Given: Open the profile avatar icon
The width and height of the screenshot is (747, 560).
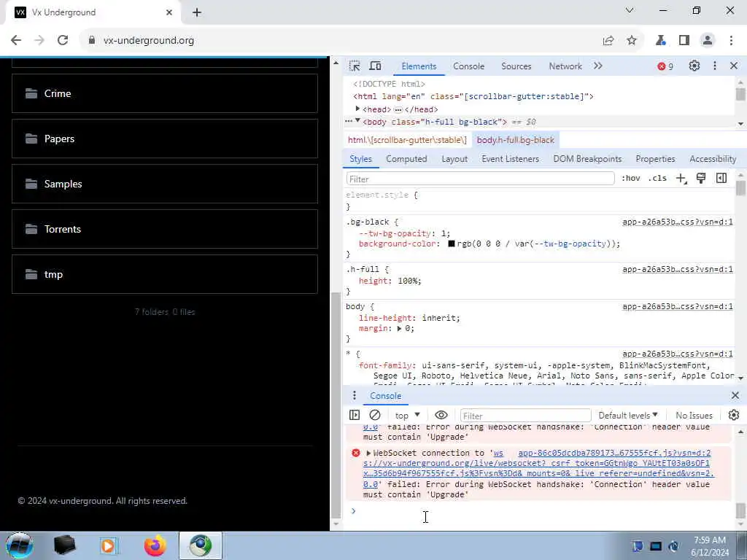Looking at the screenshot, I should tap(708, 41).
